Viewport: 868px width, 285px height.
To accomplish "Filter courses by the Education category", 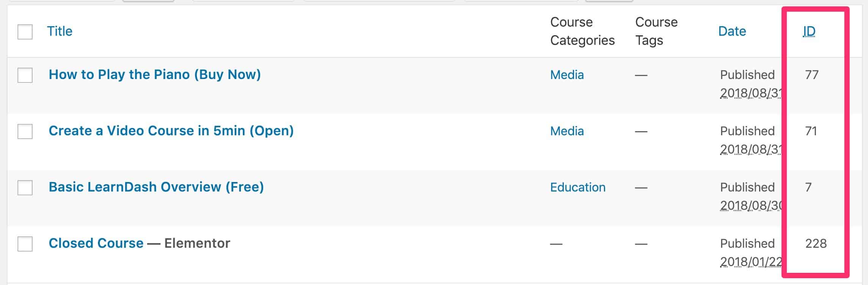I will pyautogui.click(x=578, y=187).
